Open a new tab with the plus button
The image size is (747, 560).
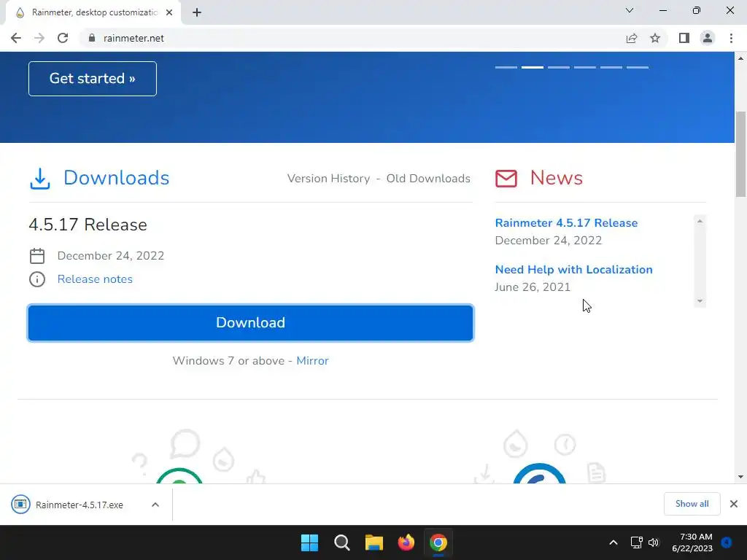pos(197,12)
